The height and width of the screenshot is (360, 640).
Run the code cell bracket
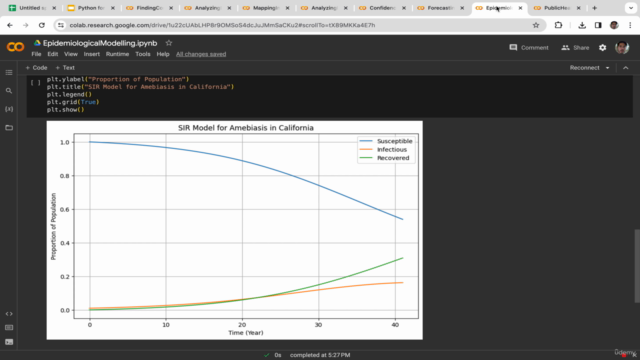(36, 82)
